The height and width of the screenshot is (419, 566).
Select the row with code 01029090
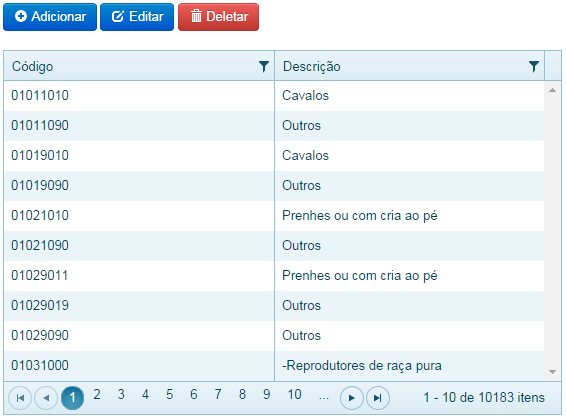[274, 335]
